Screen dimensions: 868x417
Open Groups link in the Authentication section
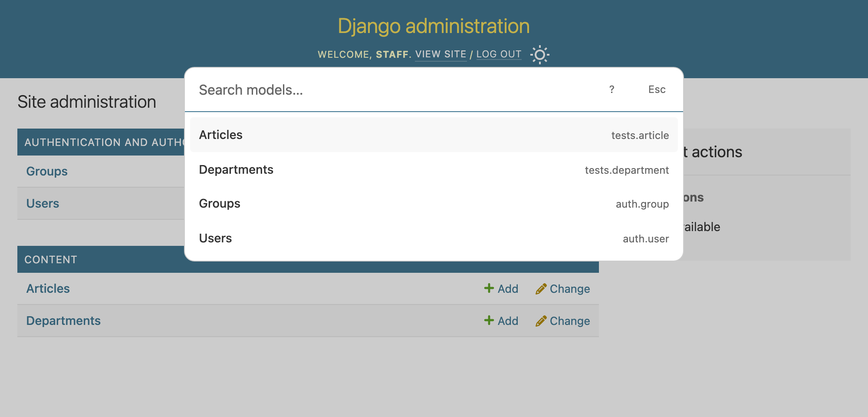pos(47,171)
